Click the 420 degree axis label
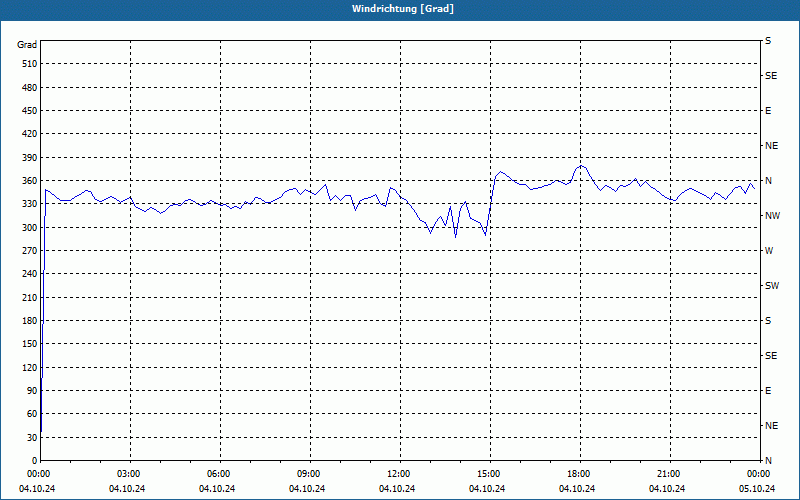Viewport: 800px width, 500px height. point(30,134)
